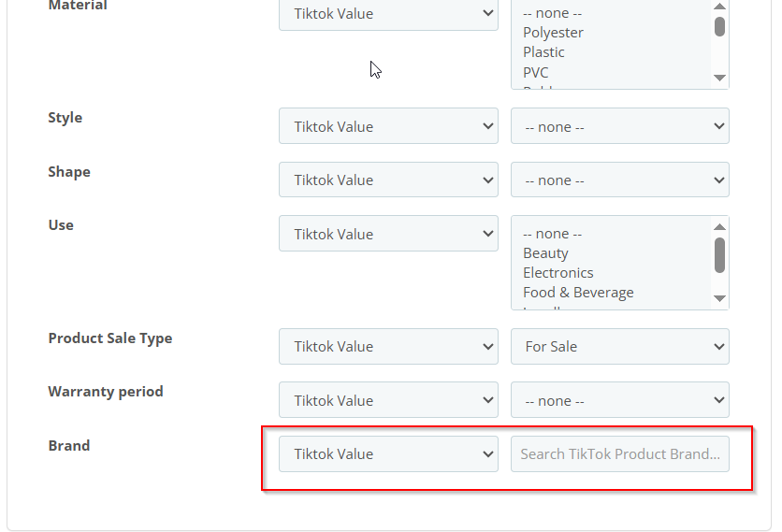
Task: Open the Shape Tiktok Value dropdown
Action: 388,180
